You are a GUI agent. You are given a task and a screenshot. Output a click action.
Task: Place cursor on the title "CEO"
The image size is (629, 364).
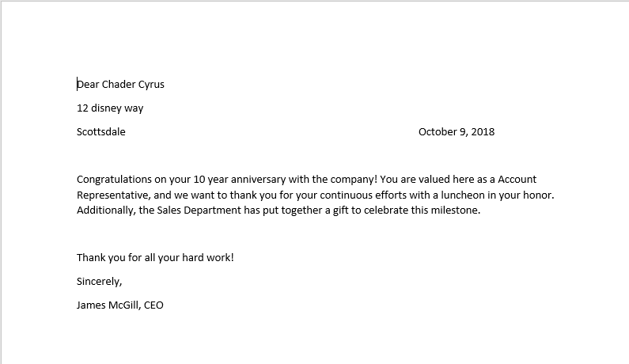point(153,305)
